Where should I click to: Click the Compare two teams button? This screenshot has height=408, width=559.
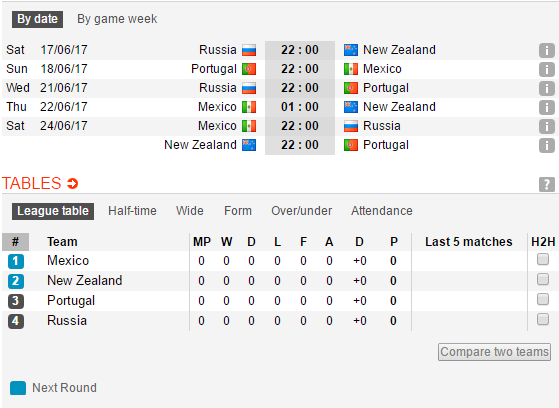pyautogui.click(x=494, y=352)
